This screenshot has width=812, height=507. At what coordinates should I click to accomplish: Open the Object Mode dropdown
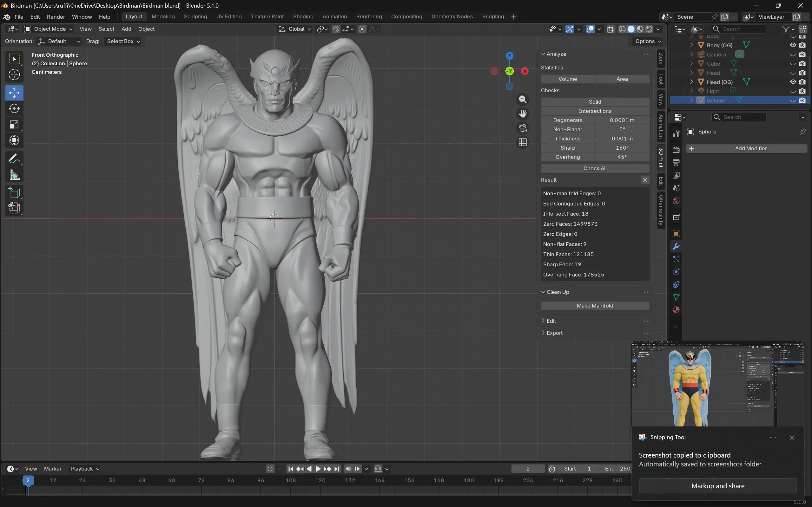point(48,29)
